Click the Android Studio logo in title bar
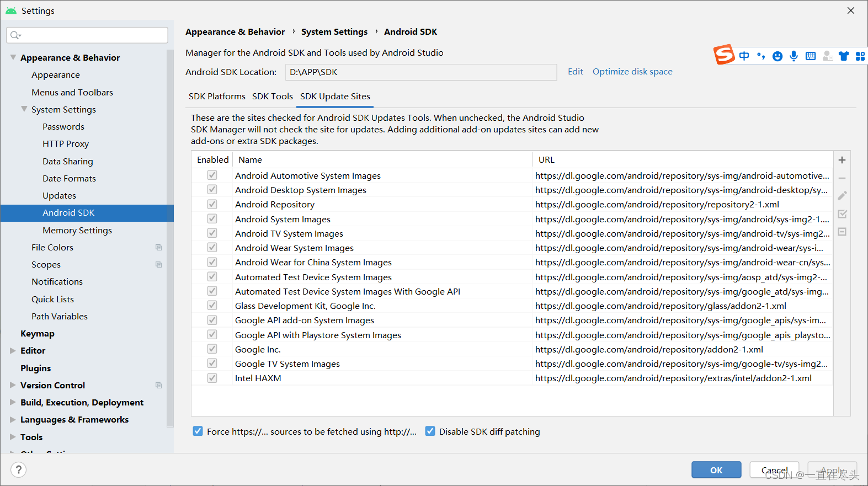This screenshot has height=486, width=868. 11,10
